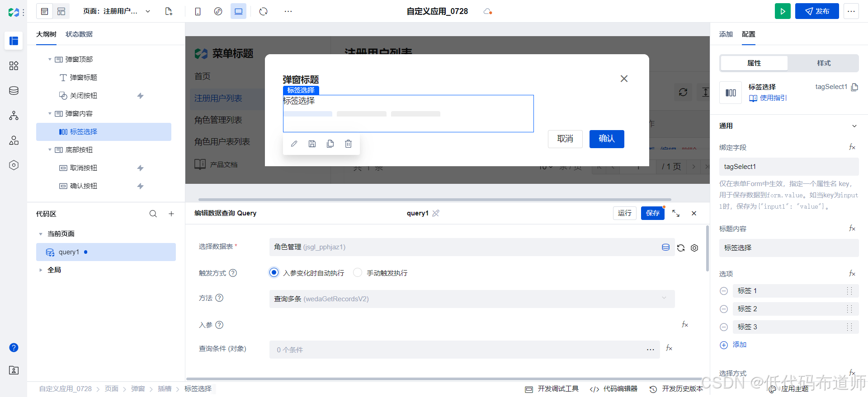This screenshot has width=868, height=397.
Task: Click fx icon beside 绑定字段
Action: point(852,147)
